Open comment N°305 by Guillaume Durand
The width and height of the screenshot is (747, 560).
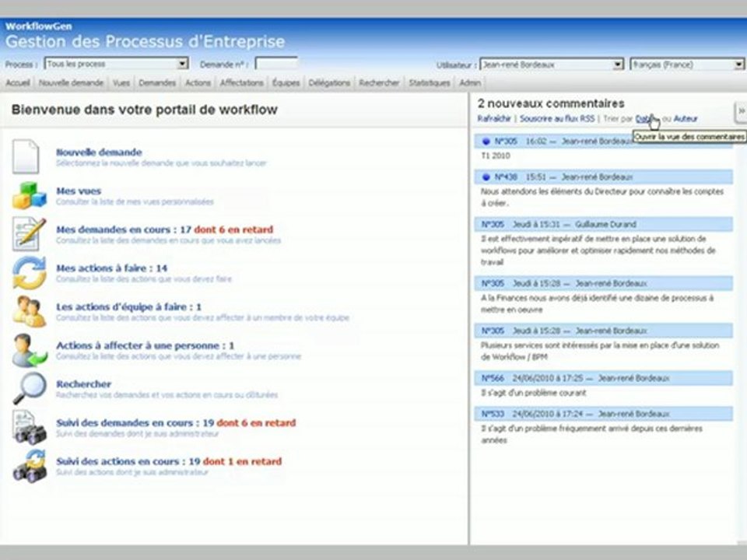point(493,224)
